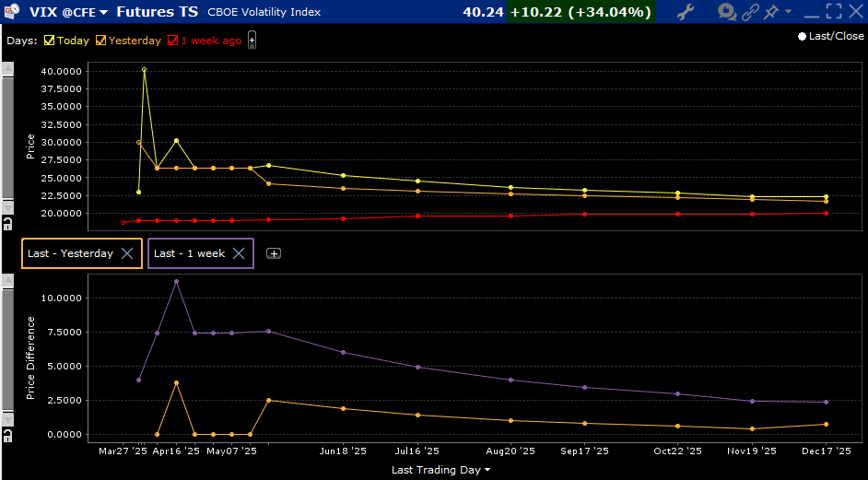
Task: Click the 40.24 last price value
Action: pyautogui.click(x=483, y=12)
